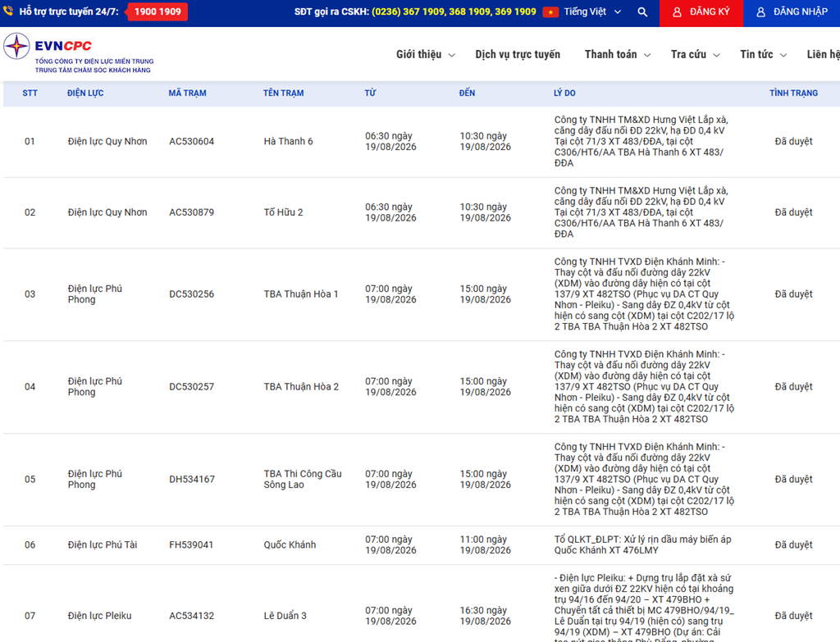The width and height of the screenshot is (840, 642).
Task: Click the ĐĂNG KÝ register button
Action: (701, 13)
